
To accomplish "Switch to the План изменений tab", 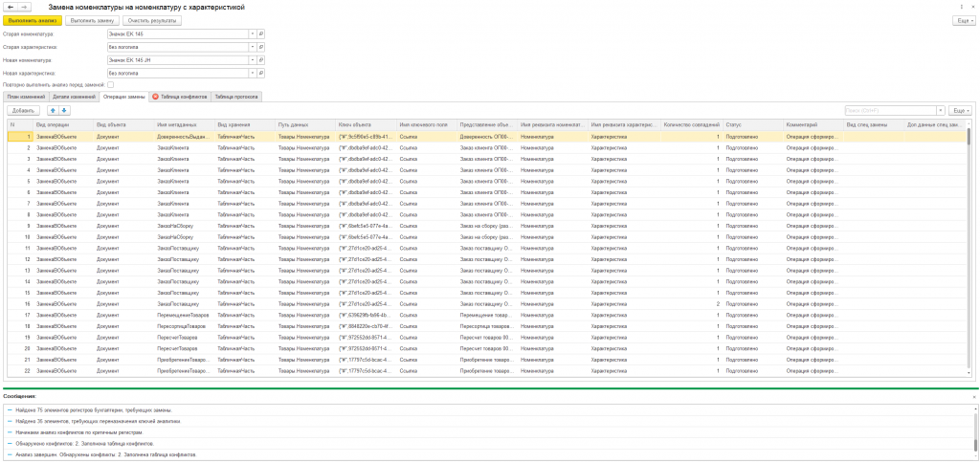I will tap(26, 97).
